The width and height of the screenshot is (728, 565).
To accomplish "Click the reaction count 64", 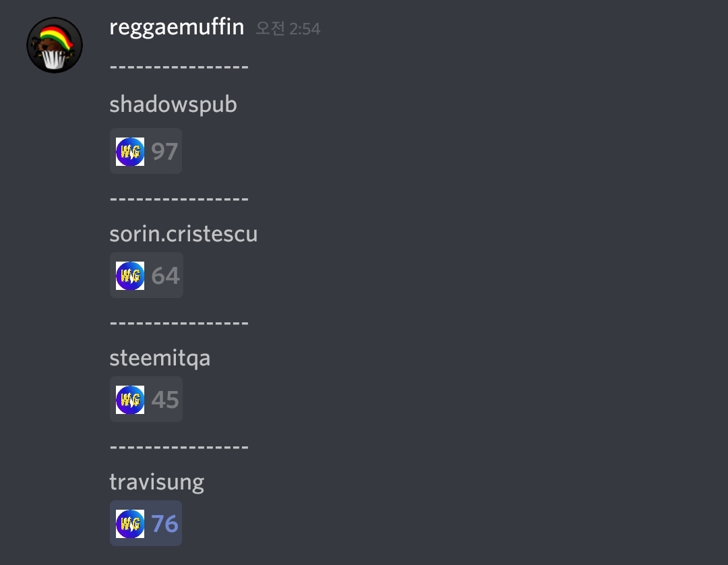I will click(x=165, y=275).
